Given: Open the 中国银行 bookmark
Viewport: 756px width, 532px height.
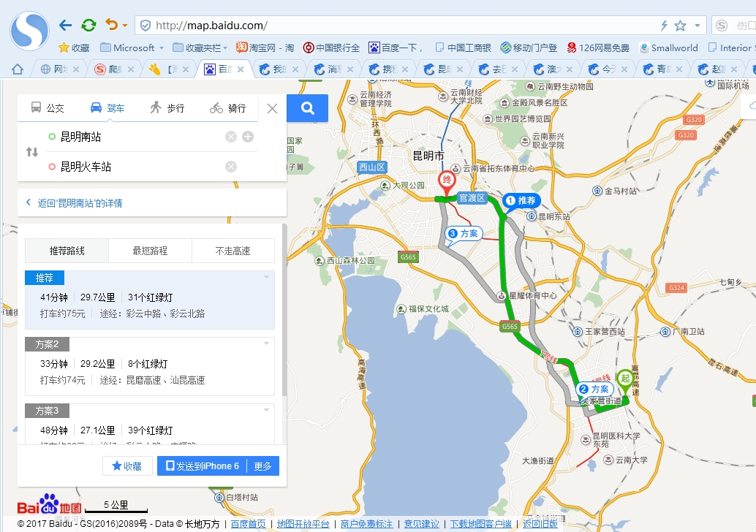Looking at the screenshot, I should click(x=331, y=47).
